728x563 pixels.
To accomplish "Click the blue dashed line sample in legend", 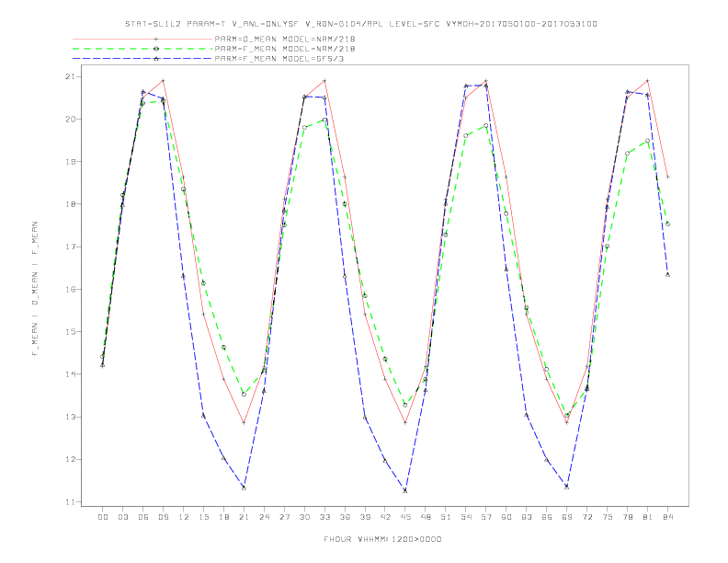I will pos(142,59).
